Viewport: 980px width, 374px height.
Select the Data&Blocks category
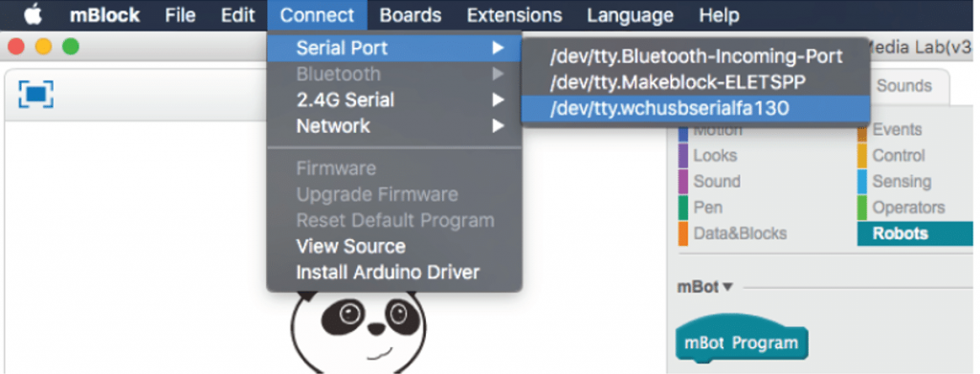tap(740, 233)
